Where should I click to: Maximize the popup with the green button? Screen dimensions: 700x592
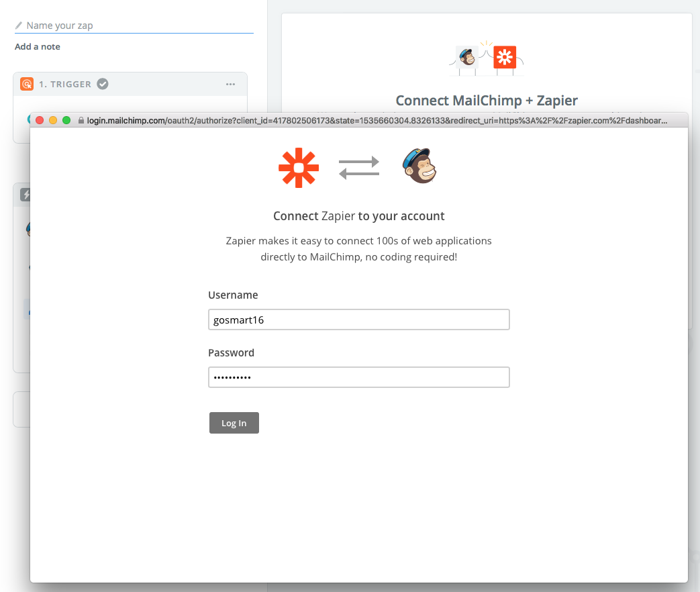click(x=66, y=120)
